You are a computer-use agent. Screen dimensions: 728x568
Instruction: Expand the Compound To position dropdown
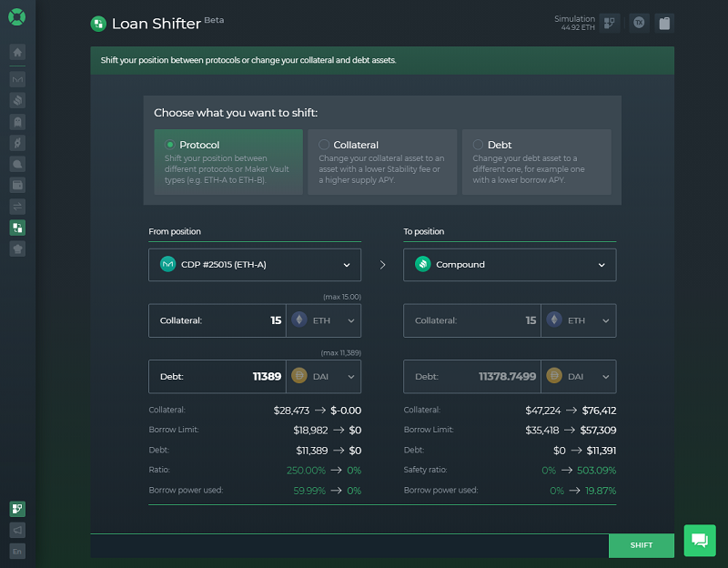coord(510,265)
